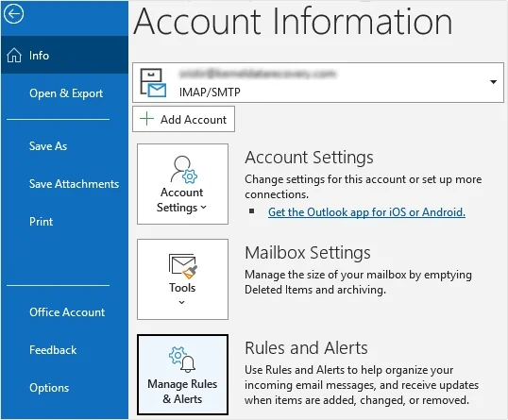
Task: Select Save Attachments
Action: click(x=74, y=184)
